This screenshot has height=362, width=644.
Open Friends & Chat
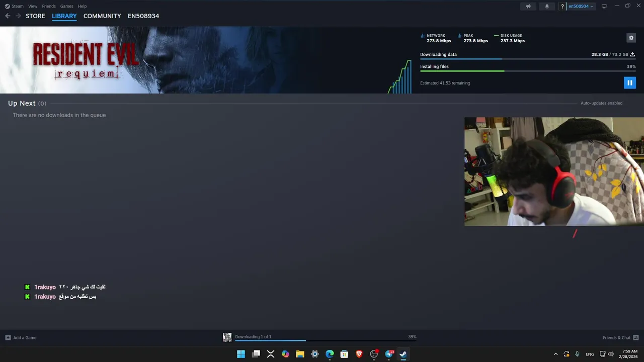pyautogui.click(x=621, y=337)
